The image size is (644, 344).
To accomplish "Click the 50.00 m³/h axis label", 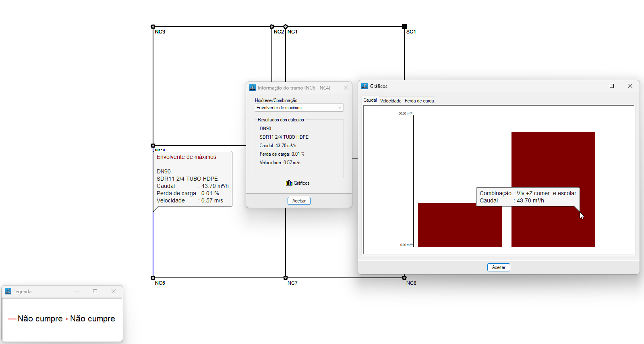I will pos(406,113).
